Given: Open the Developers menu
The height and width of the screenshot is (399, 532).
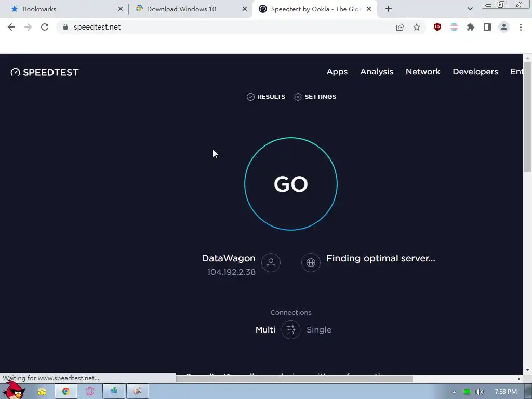Looking at the screenshot, I should point(475,72).
